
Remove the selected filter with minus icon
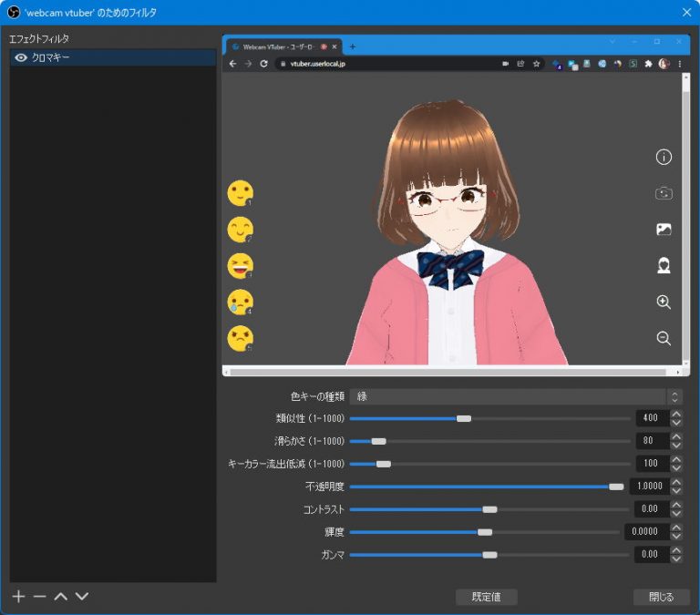pyautogui.click(x=40, y=596)
